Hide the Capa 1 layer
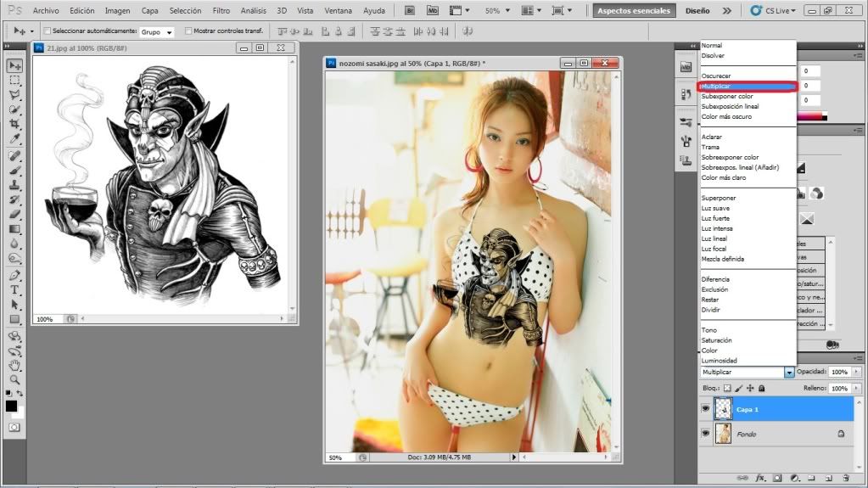 (705, 409)
